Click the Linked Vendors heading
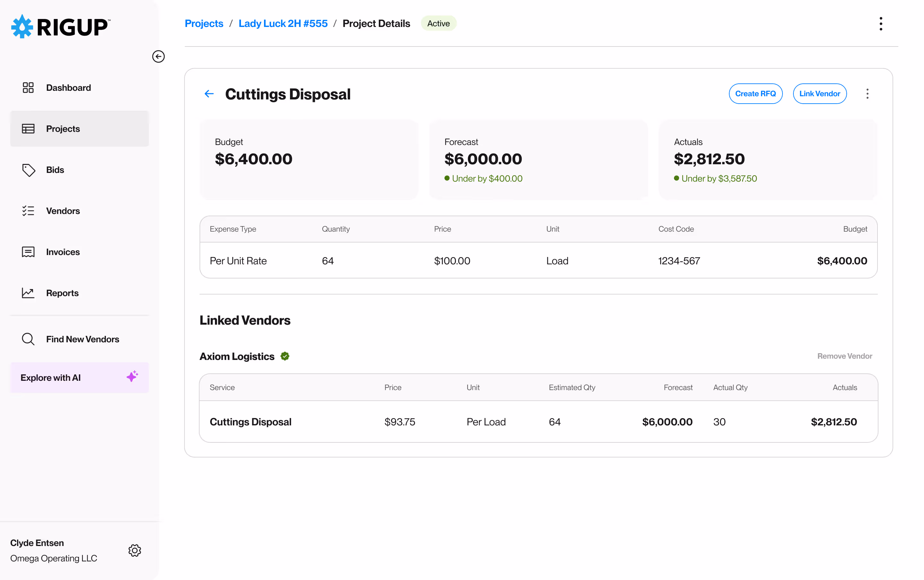The width and height of the screenshot is (924, 580). [x=245, y=320]
